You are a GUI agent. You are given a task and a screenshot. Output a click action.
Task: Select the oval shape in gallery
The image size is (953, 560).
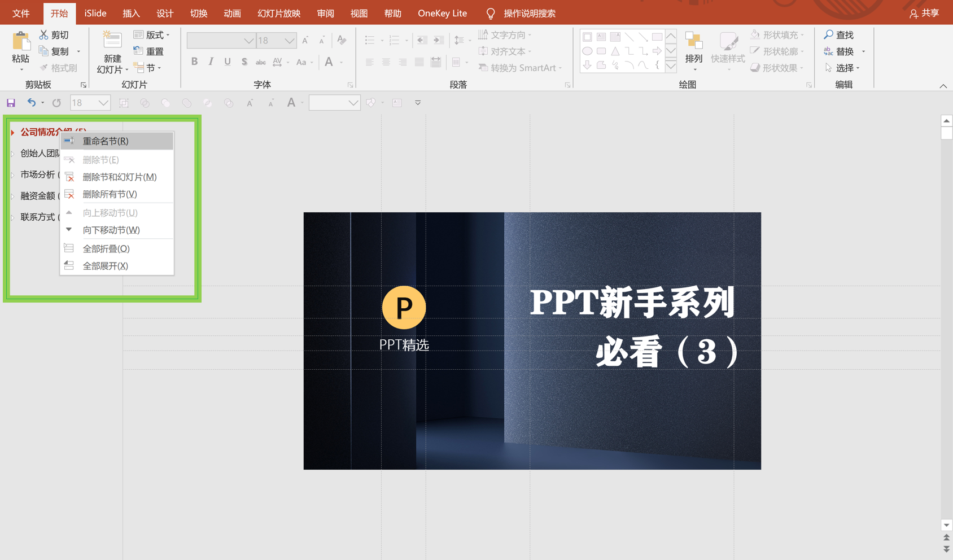(587, 51)
